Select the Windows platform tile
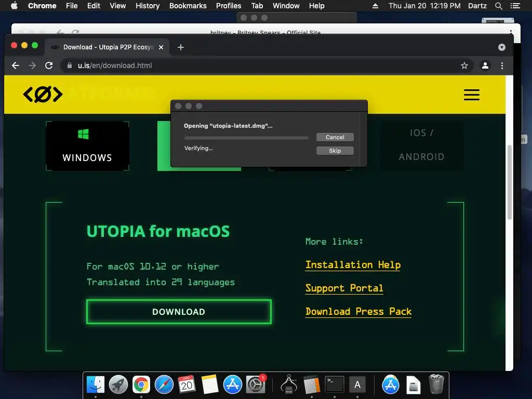This screenshot has height=399, width=532. point(87,146)
